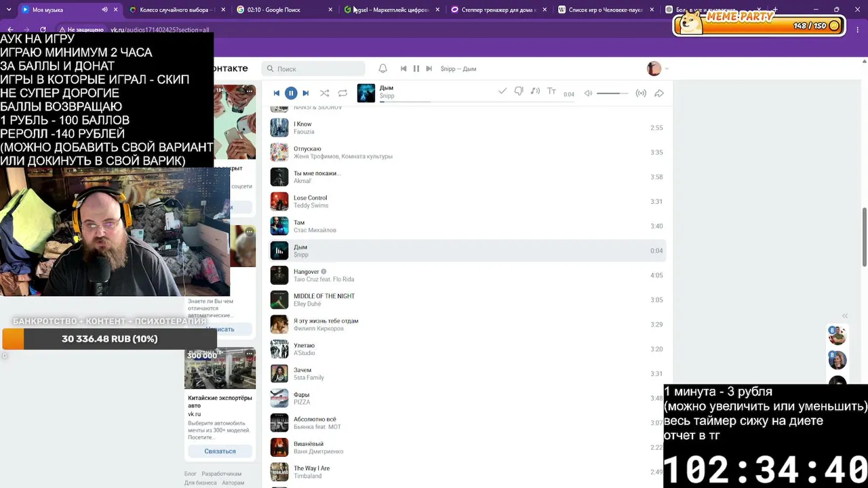Toggle shuffle mode in the player
This screenshot has height=488, width=868.
(325, 93)
